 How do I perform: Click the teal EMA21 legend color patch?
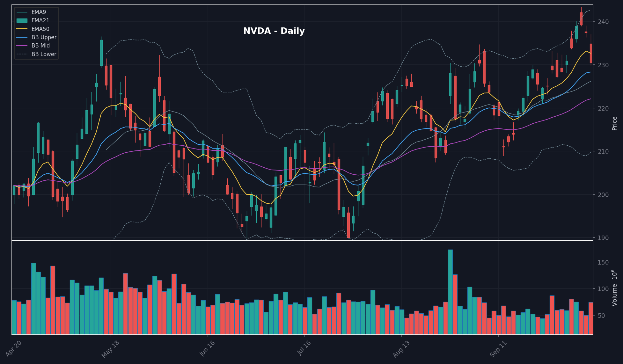22,20
